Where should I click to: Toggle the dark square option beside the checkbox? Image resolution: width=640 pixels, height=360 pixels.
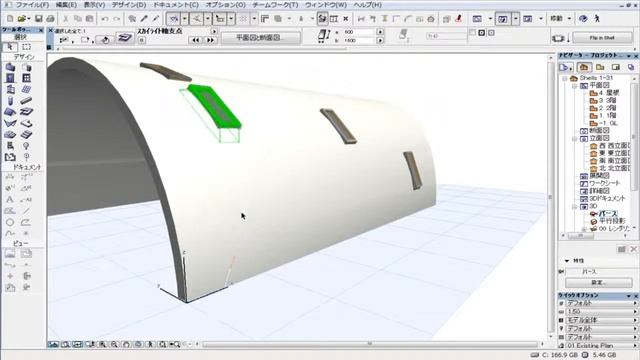point(482,33)
